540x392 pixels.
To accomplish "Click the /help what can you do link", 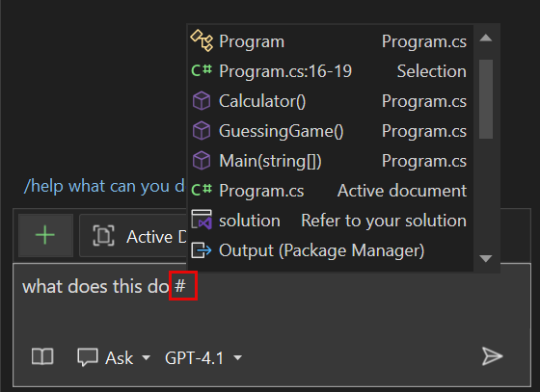I will pos(104,187).
